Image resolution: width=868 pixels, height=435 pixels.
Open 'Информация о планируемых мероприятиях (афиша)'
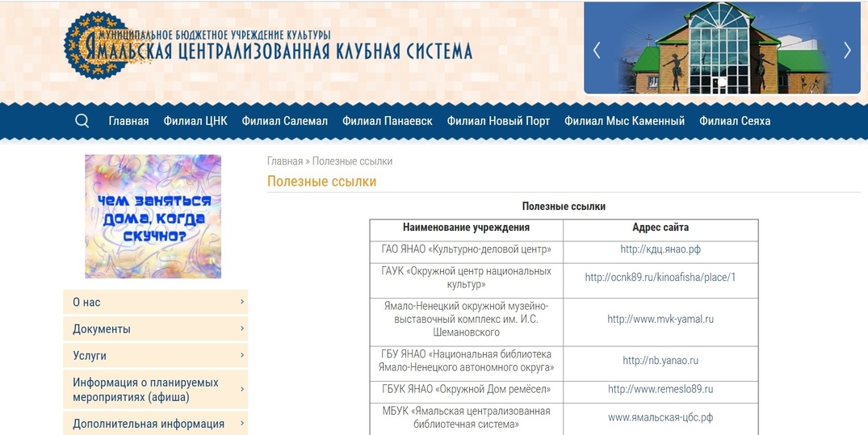tap(155, 390)
